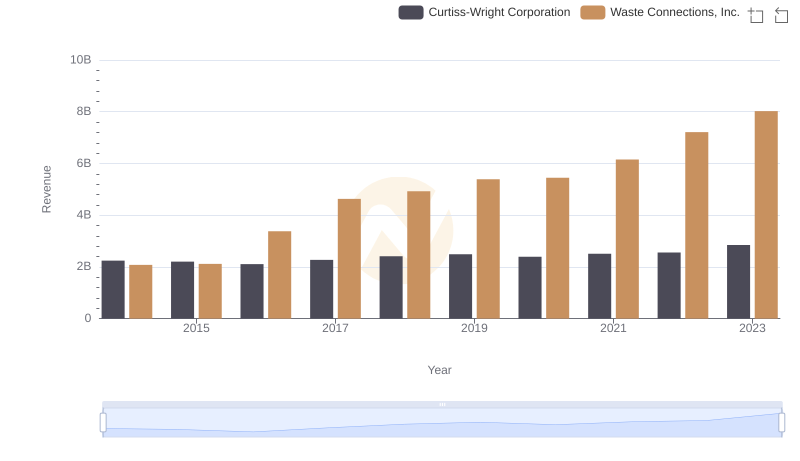Click the 2019 Curtiss-Wright bar
The width and height of the screenshot is (800, 461).
[x=460, y=286]
